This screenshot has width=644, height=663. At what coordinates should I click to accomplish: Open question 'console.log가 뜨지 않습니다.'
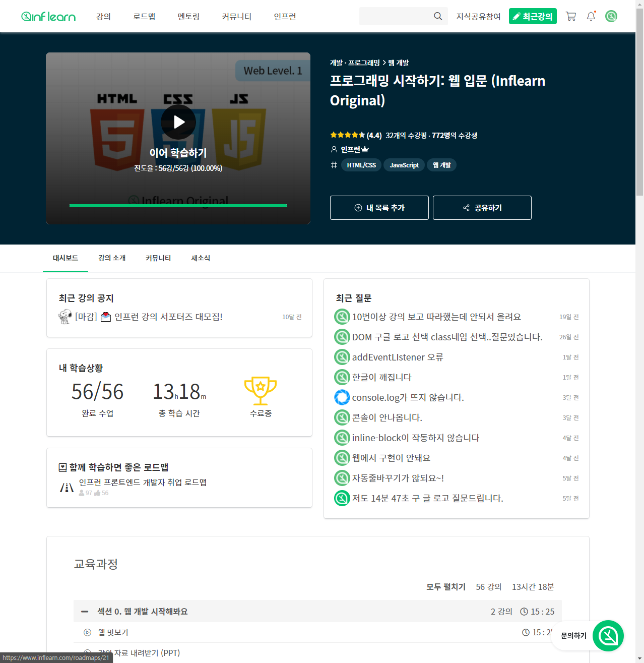click(x=408, y=397)
